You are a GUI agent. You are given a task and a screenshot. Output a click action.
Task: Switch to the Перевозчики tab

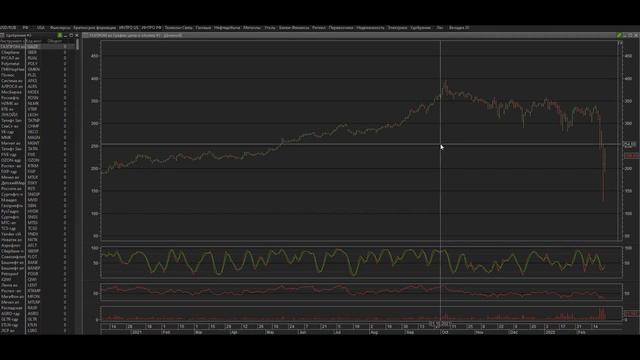click(x=341, y=28)
